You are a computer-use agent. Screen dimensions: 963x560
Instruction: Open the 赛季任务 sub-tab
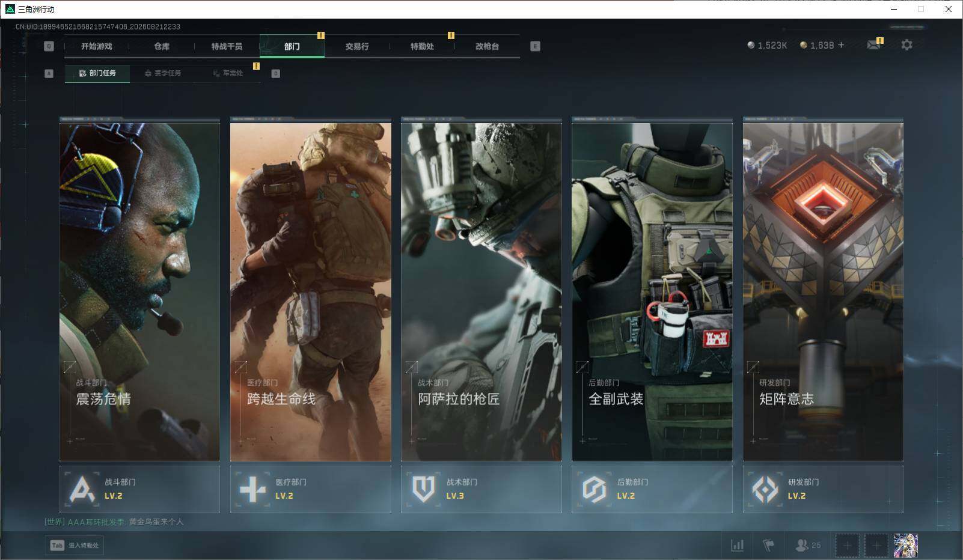pyautogui.click(x=162, y=73)
